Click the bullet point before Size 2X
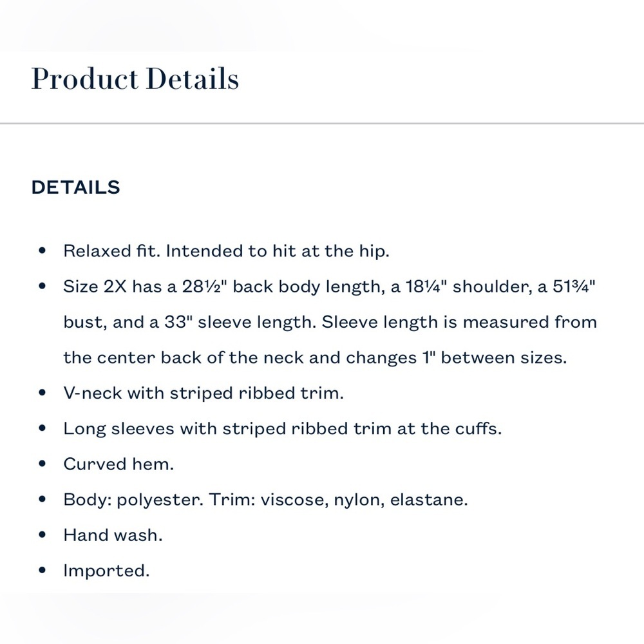 (x=42, y=287)
